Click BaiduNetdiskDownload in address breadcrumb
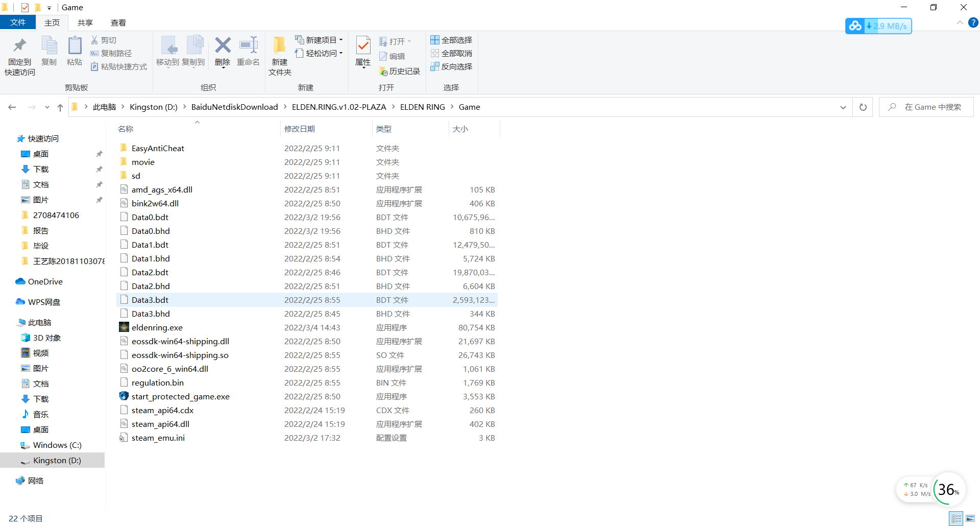 click(x=235, y=107)
